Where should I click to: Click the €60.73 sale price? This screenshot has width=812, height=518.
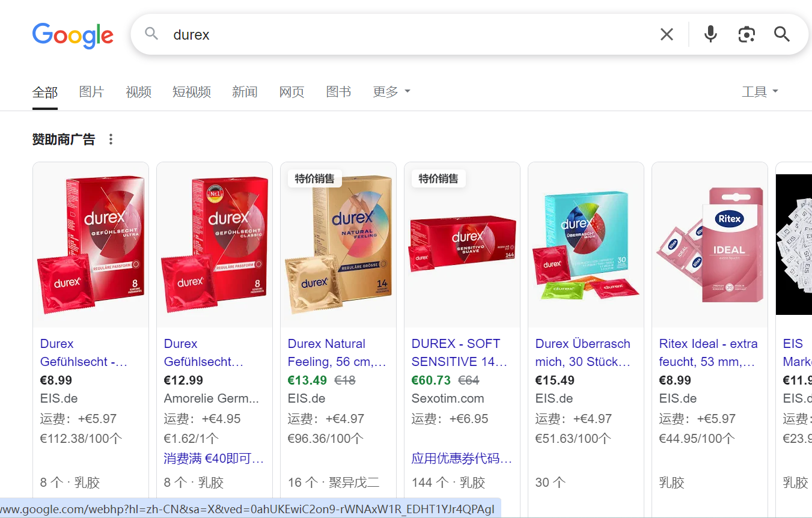pyautogui.click(x=432, y=380)
